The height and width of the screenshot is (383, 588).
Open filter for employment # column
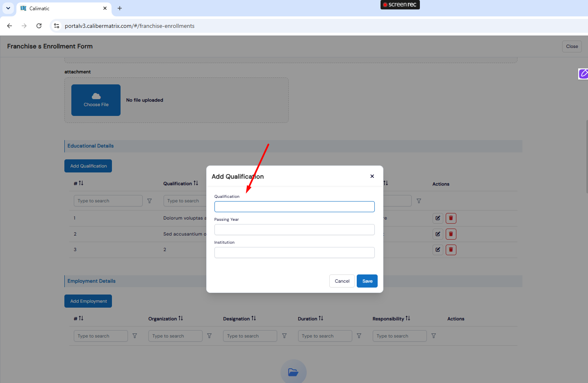pyautogui.click(x=135, y=336)
